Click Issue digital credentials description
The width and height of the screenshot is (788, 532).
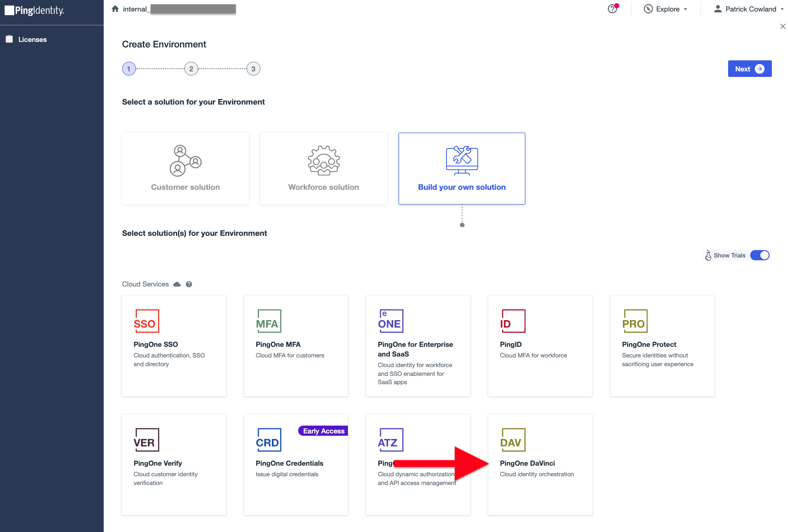click(287, 474)
